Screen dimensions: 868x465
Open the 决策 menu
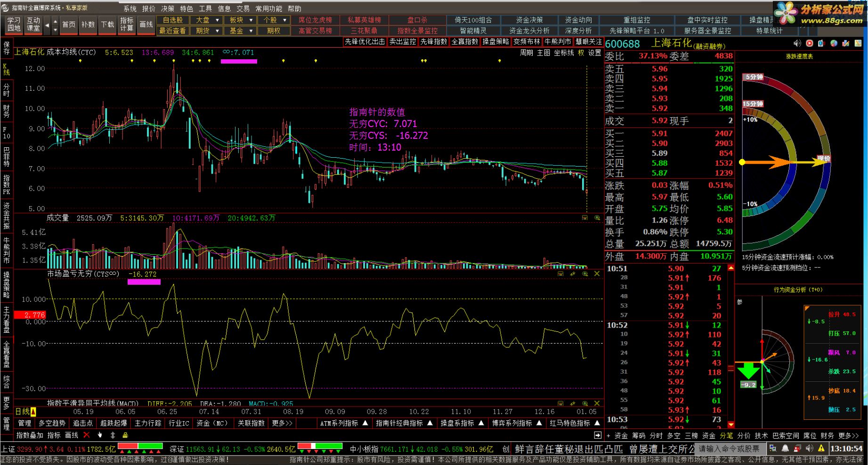coord(168,8)
